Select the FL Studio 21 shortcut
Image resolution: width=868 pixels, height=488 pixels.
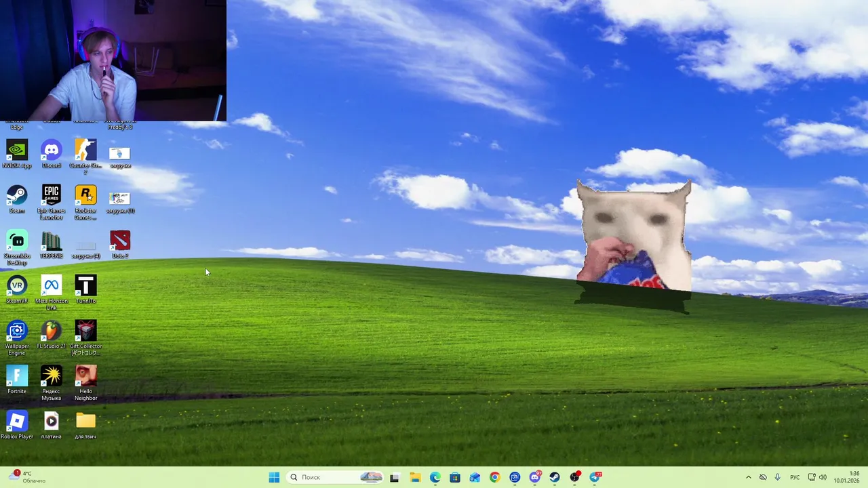click(52, 335)
